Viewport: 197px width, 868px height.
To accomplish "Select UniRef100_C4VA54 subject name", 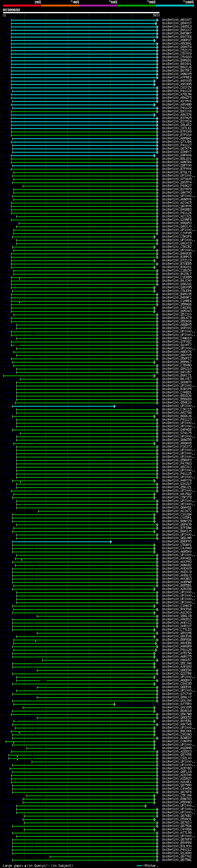I will pos(177,789).
